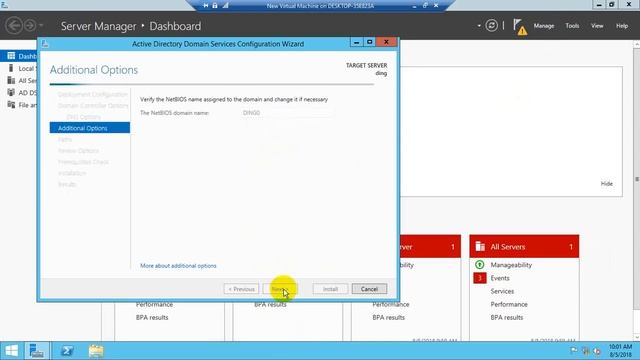
Task: Cancel the configuration wizard
Action: click(369, 289)
